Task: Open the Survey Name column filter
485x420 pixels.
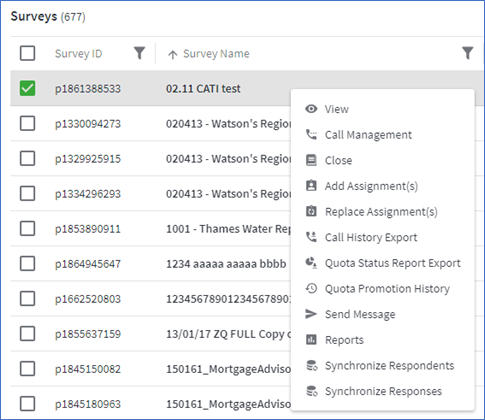Action: (x=468, y=53)
